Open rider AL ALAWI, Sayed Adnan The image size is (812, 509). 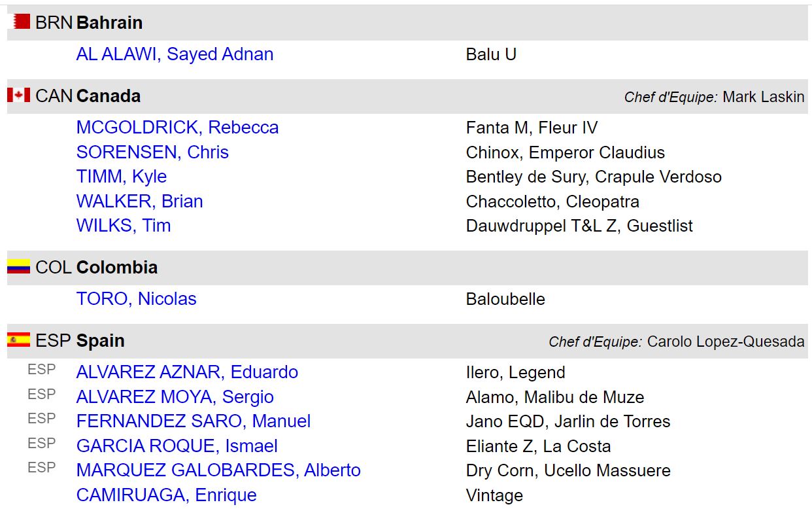175,54
